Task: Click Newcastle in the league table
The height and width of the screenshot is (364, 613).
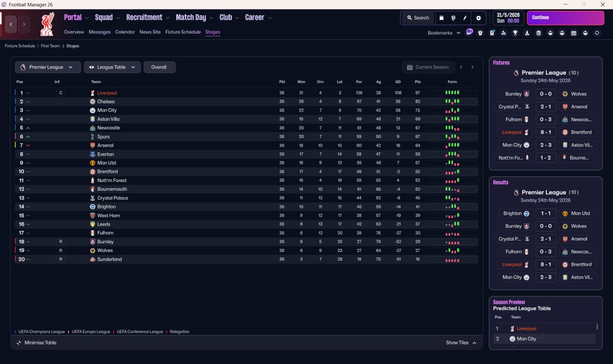Action: tap(109, 128)
